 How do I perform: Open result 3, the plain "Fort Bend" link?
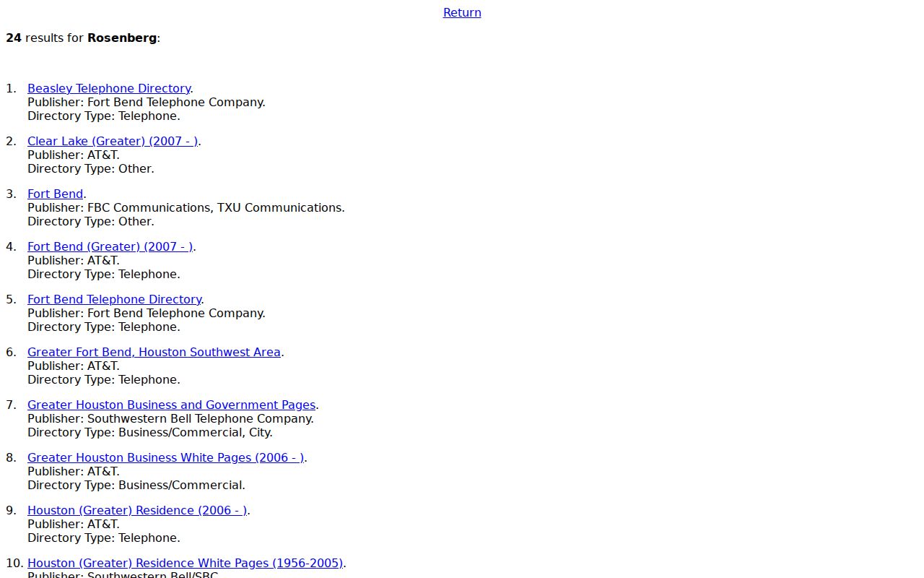coord(56,194)
